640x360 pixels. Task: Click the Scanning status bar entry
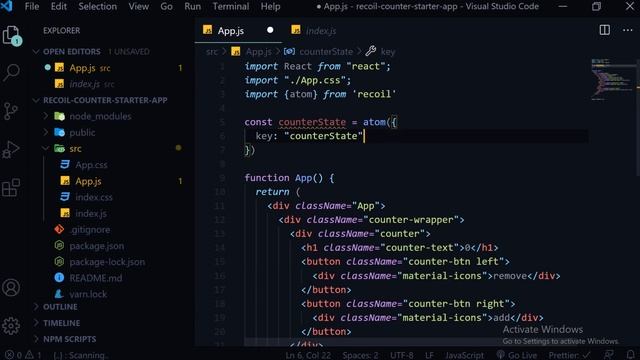coord(80,355)
